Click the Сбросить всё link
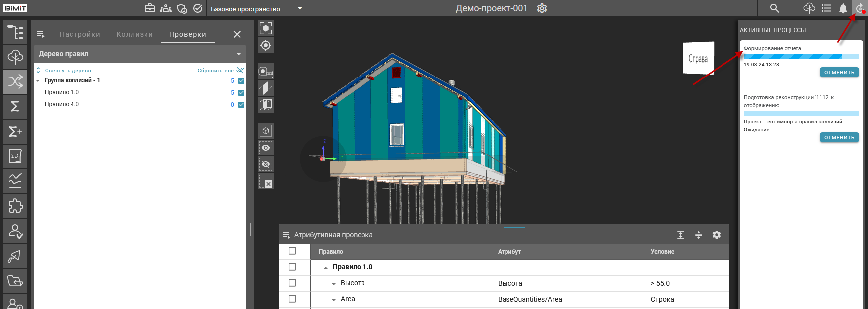 coord(216,71)
